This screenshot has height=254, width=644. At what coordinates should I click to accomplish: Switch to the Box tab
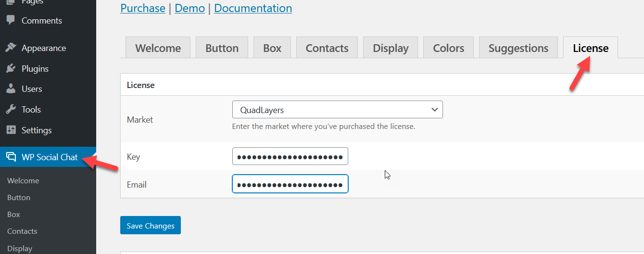(x=272, y=48)
